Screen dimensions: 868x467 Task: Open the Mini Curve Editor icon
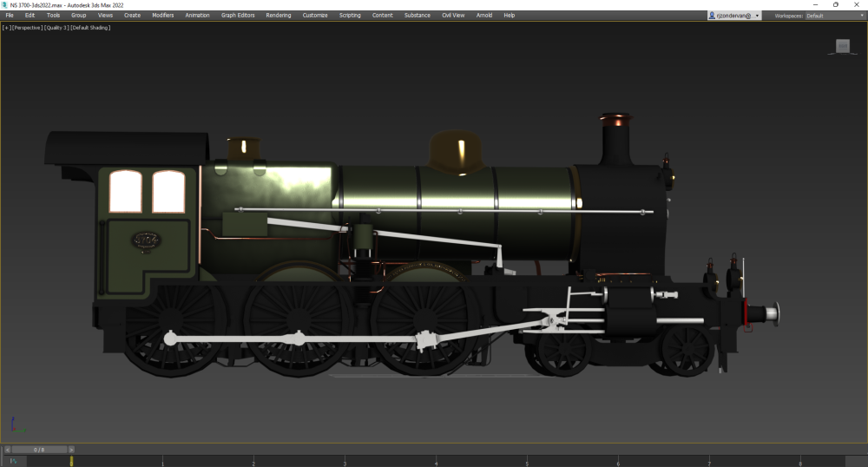point(13,461)
